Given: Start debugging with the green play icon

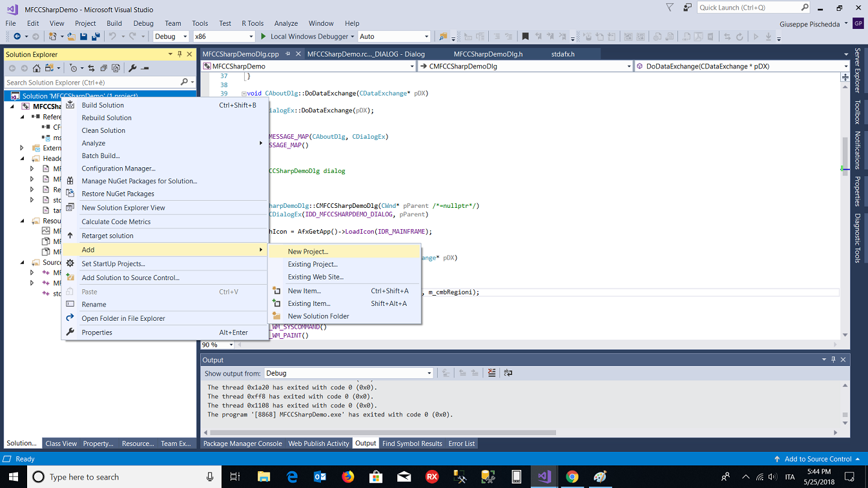Looking at the screenshot, I should (x=263, y=37).
